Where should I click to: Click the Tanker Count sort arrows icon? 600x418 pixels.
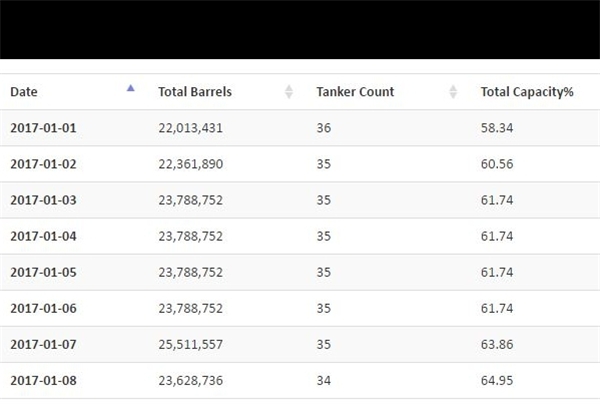click(x=453, y=91)
